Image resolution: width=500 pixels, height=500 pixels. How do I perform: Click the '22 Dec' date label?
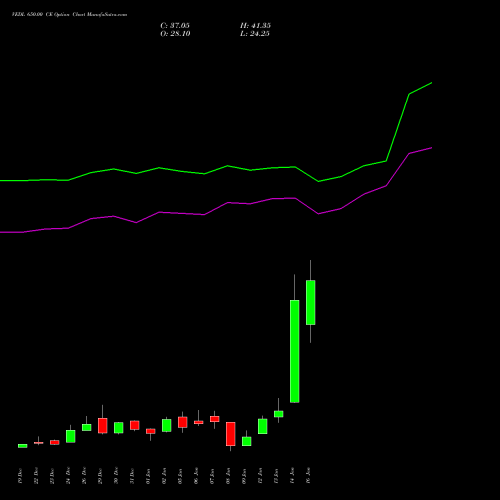pyautogui.click(x=36, y=476)
